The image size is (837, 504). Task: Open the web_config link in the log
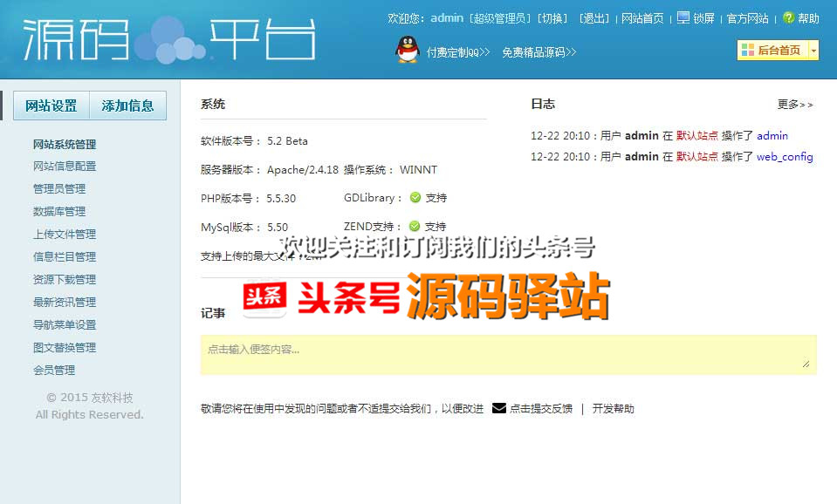pos(785,157)
